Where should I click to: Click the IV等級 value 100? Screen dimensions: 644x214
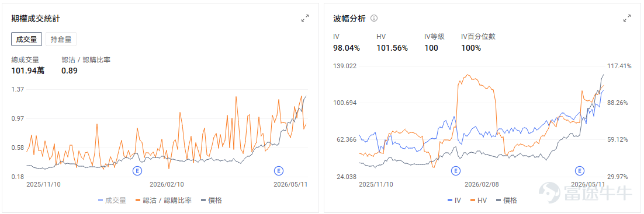click(431, 48)
